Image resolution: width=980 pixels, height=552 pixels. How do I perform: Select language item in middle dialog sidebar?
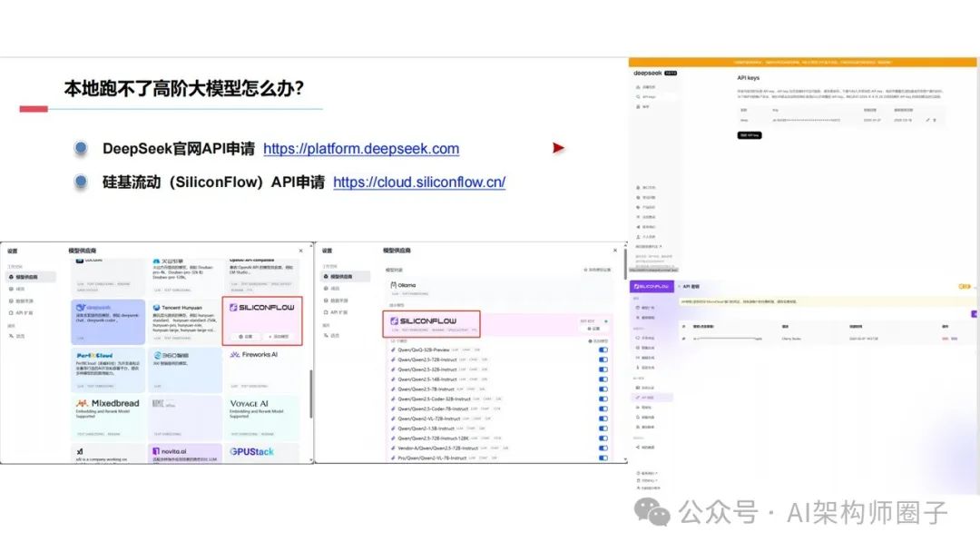(x=332, y=336)
